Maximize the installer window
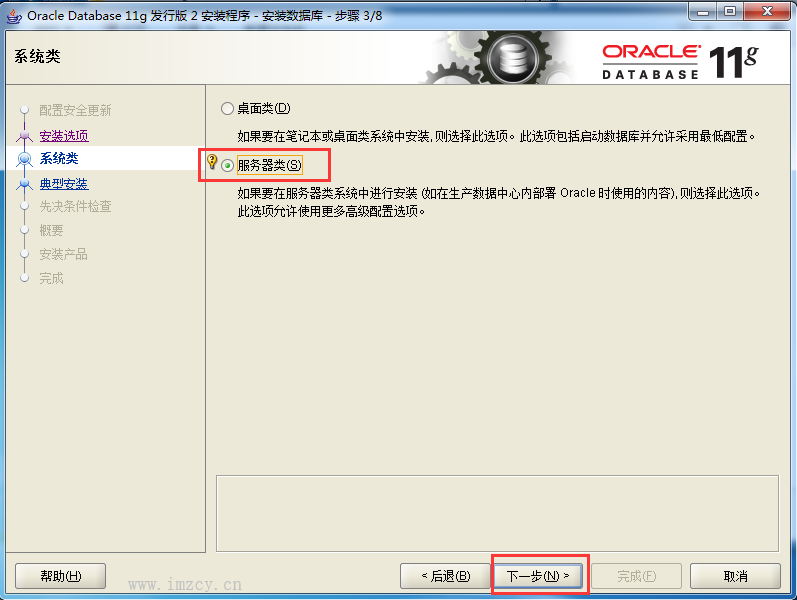 pos(730,11)
